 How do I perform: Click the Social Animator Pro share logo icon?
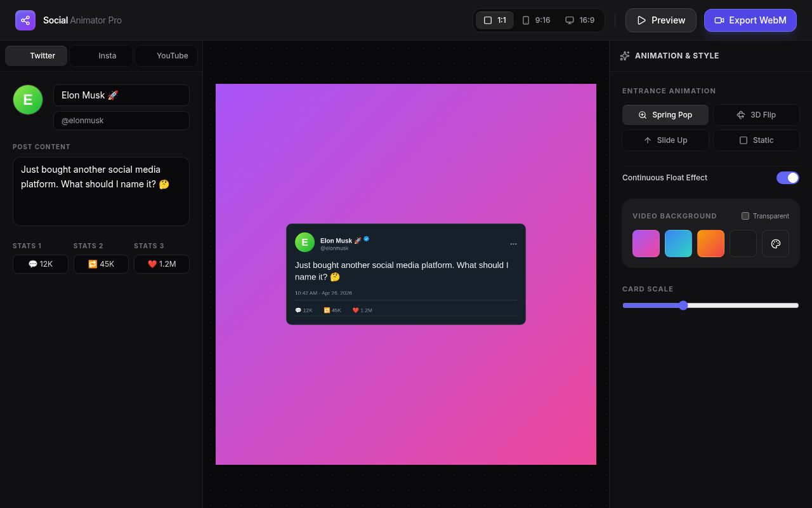click(25, 20)
